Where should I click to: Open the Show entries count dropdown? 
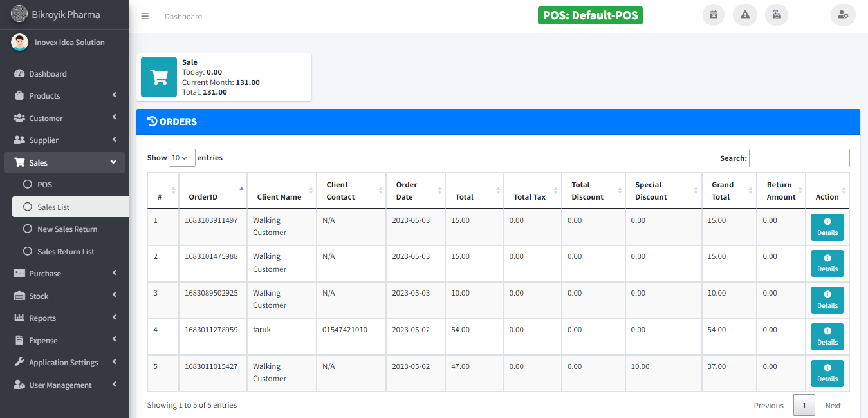[x=181, y=158]
